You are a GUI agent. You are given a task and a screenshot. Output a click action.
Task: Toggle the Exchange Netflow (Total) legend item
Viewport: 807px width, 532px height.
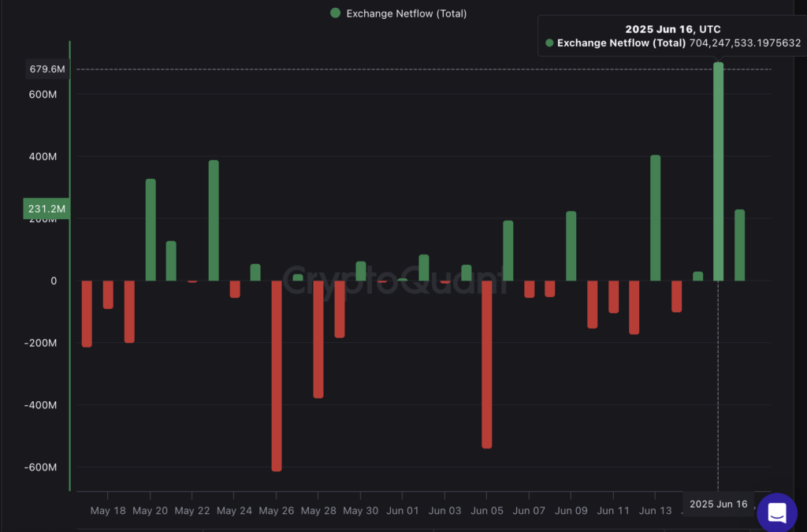coord(398,13)
